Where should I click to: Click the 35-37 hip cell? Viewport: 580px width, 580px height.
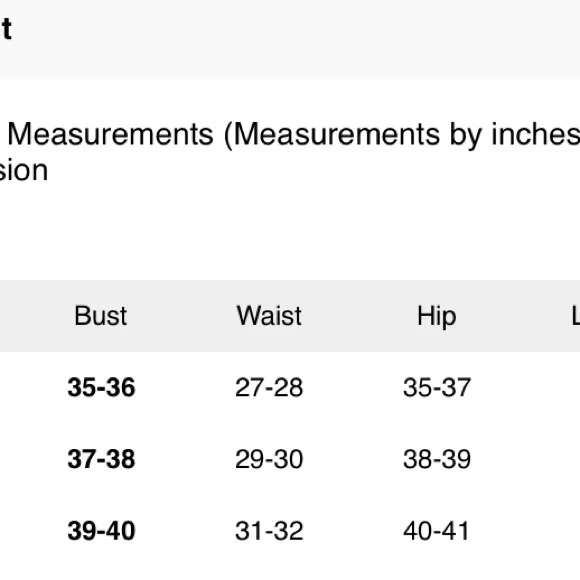437,387
